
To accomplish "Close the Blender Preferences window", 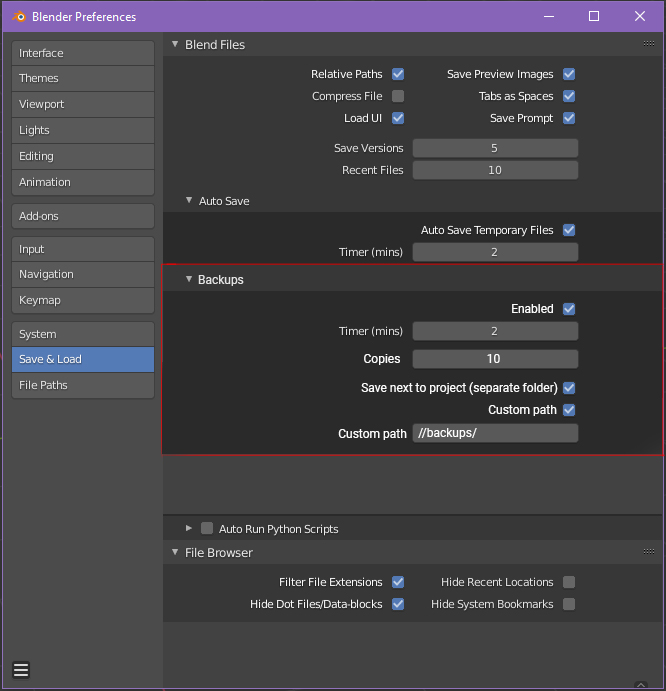I will pyautogui.click(x=640, y=16).
